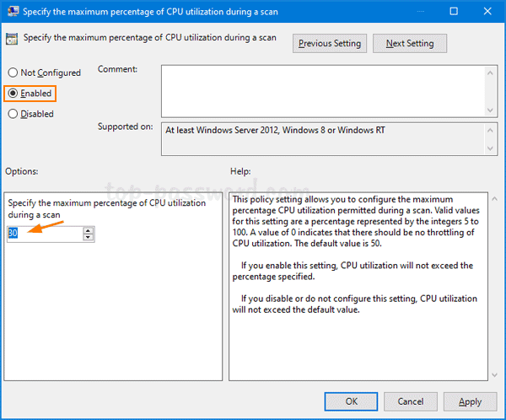Click the CPU utilization percentage field
Viewport: 506px width, 420px height.
[44, 234]
